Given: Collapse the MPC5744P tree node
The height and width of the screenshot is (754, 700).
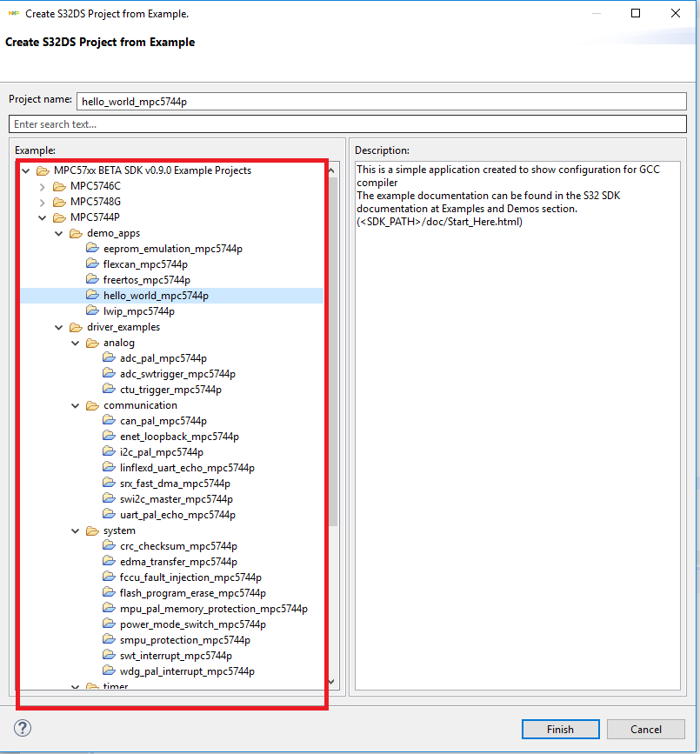Looking at the screenshot, I should (43, 217).
